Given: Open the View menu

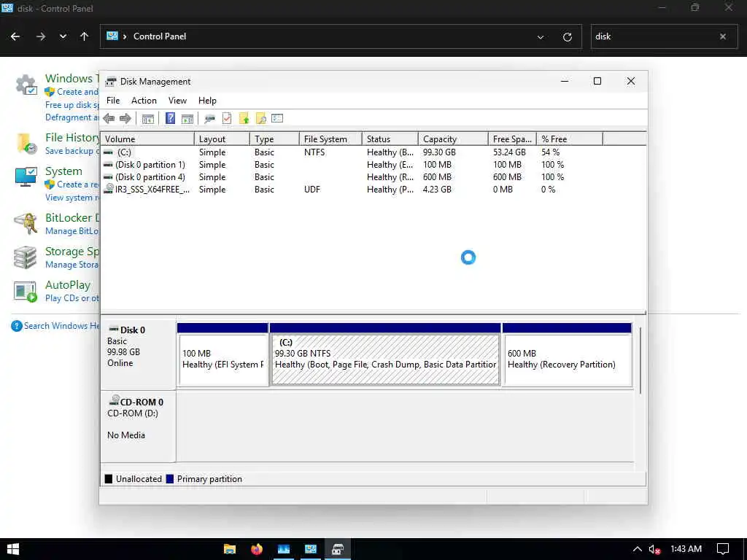Looking at the screenshot, I should (177, 101).
